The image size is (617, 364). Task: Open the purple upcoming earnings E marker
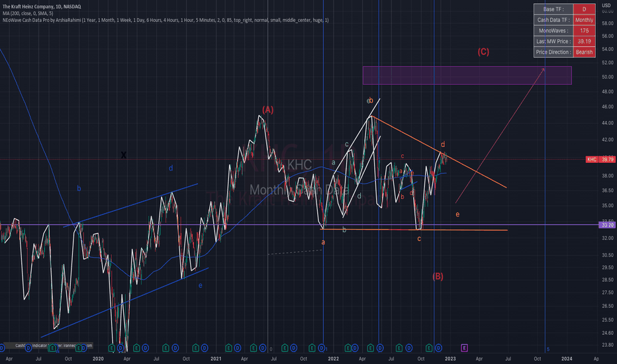pos(464,348)
